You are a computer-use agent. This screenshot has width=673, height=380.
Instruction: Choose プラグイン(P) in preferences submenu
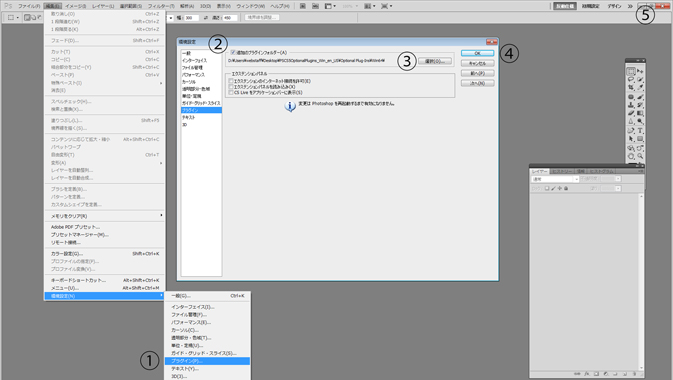[207, 361]
